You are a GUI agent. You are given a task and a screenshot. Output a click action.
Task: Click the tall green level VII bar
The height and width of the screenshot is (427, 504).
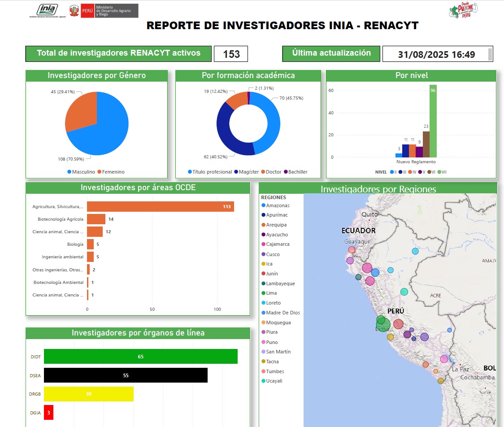[x=433, y=121]
